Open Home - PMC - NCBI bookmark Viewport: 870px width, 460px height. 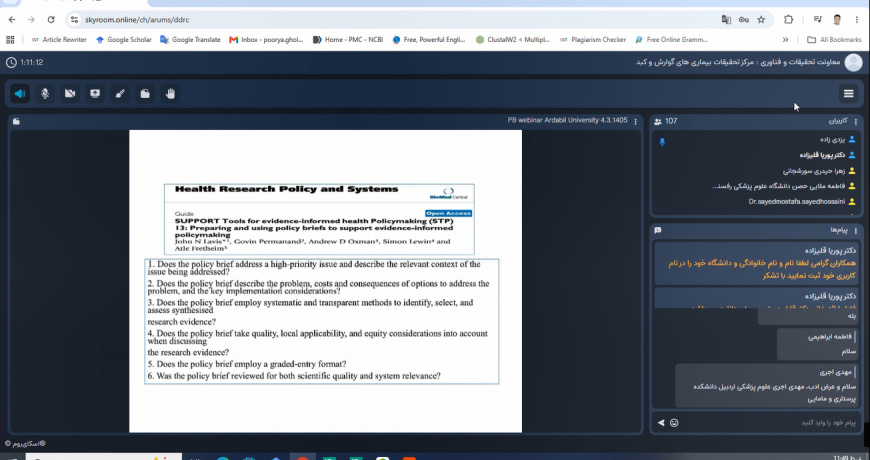[x=348, y=39]
